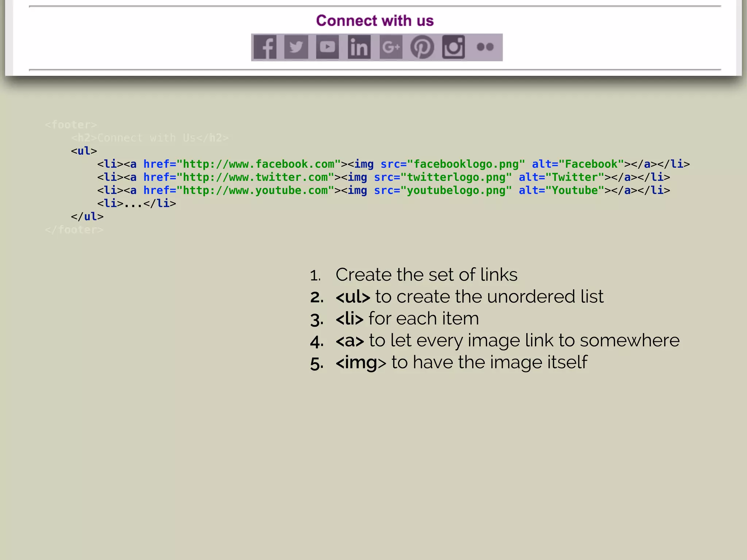Click the Connect with us heading
This screenshot has width=747, height=560.
[375, 21]
